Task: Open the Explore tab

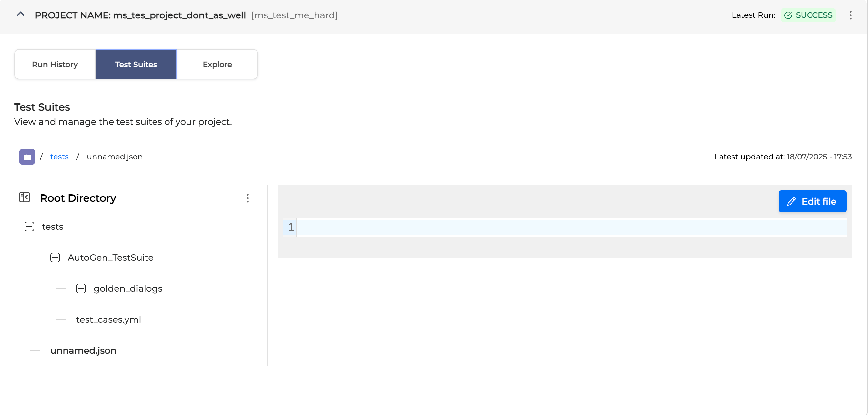Action: (217, 64)
